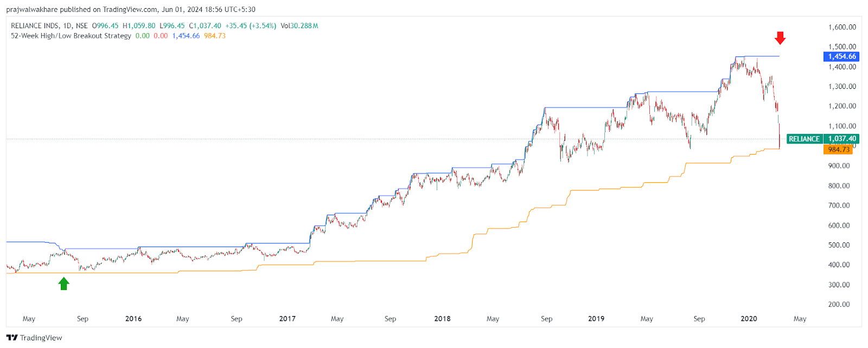
Task: Click the 2016 label on time axis
Action: (133, 319)
